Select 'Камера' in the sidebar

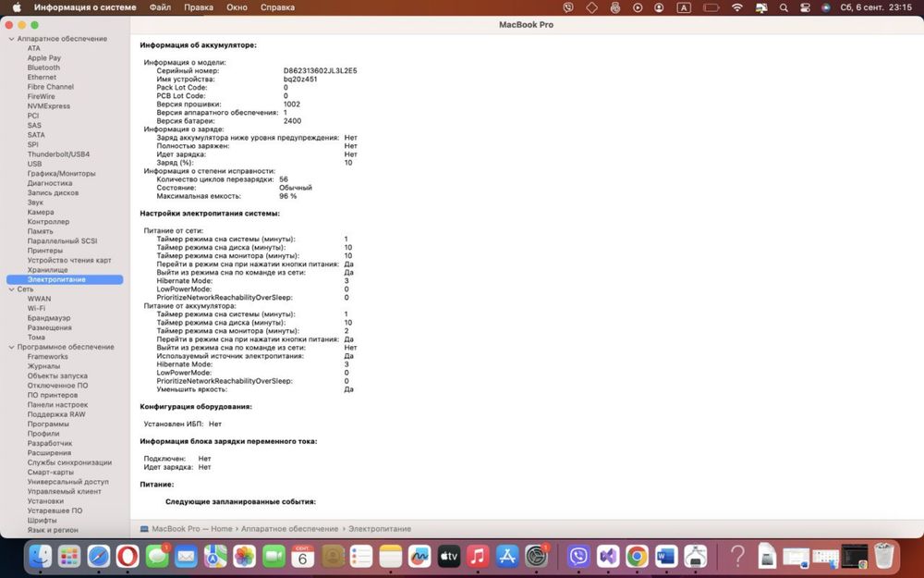click(41, 213)
